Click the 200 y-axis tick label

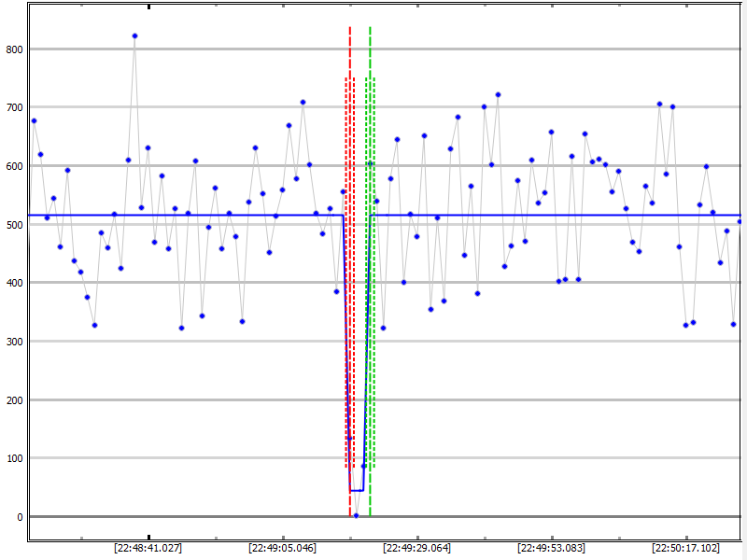[14, 400]
